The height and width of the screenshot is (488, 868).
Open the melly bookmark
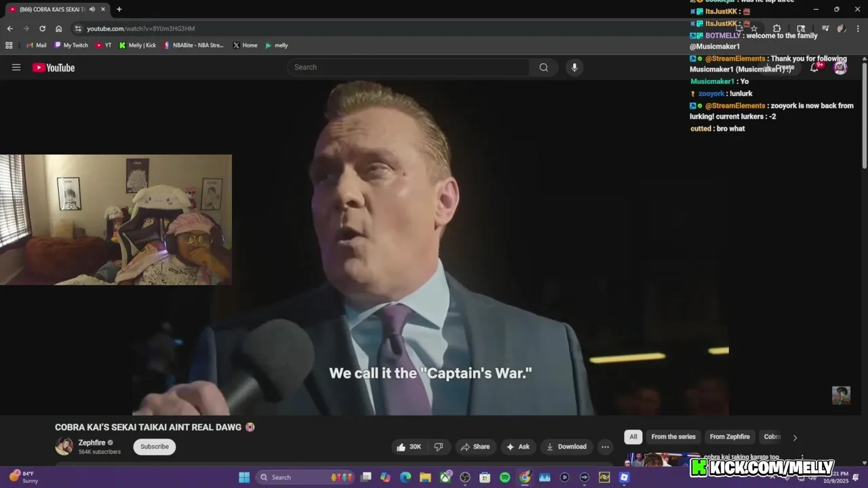277,45
